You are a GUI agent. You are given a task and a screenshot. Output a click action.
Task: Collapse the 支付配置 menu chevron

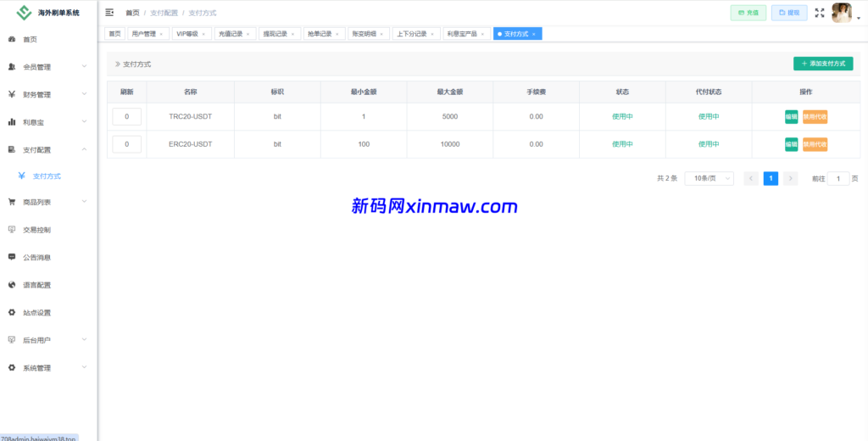(x=84, y=149)
